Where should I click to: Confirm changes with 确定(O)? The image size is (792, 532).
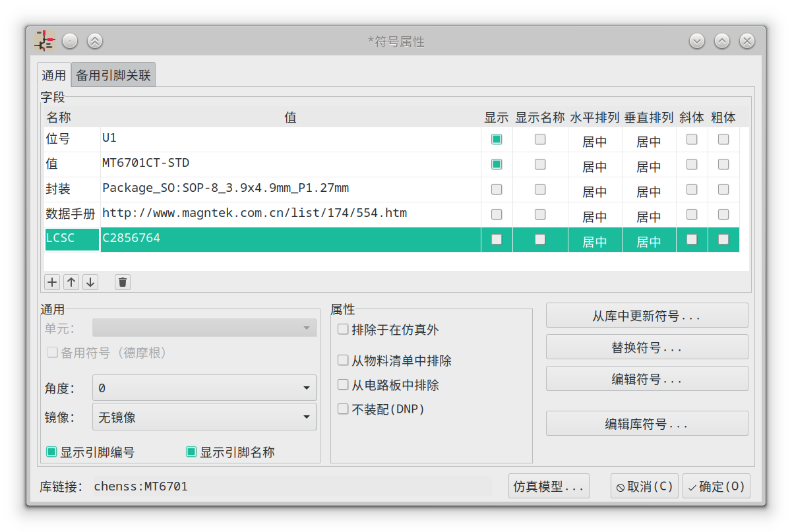tap(716, 486)
